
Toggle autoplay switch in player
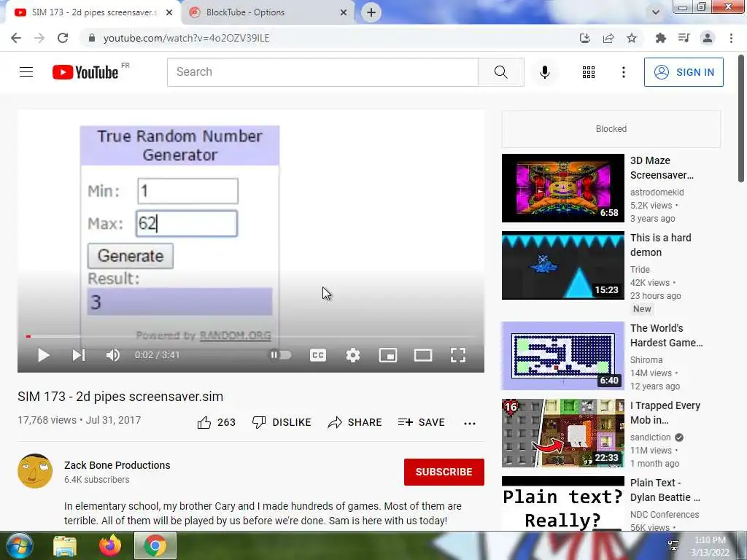(280, 355)
